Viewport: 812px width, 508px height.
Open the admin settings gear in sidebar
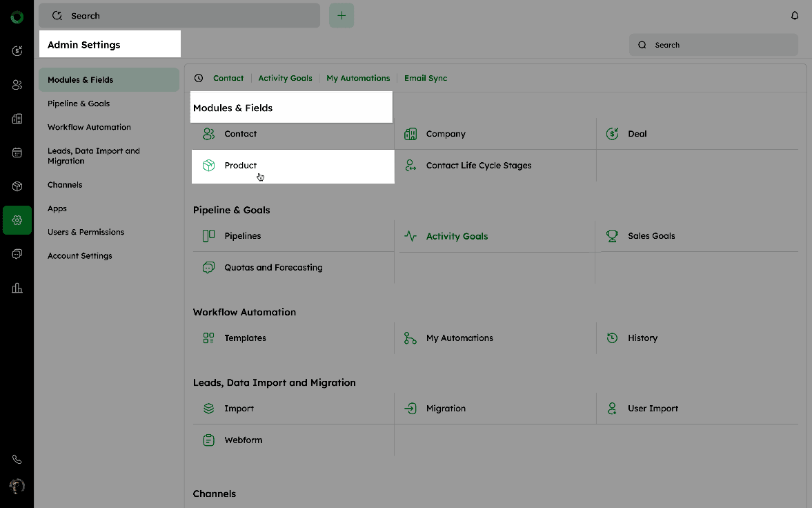[x=17, y=220]
